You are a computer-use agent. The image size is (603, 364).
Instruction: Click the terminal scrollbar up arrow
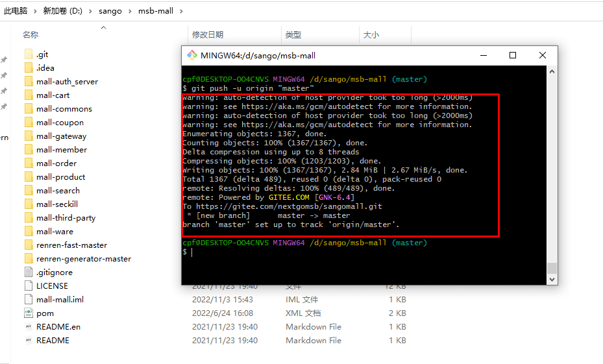pyautogui.click(x=552, y=71)
